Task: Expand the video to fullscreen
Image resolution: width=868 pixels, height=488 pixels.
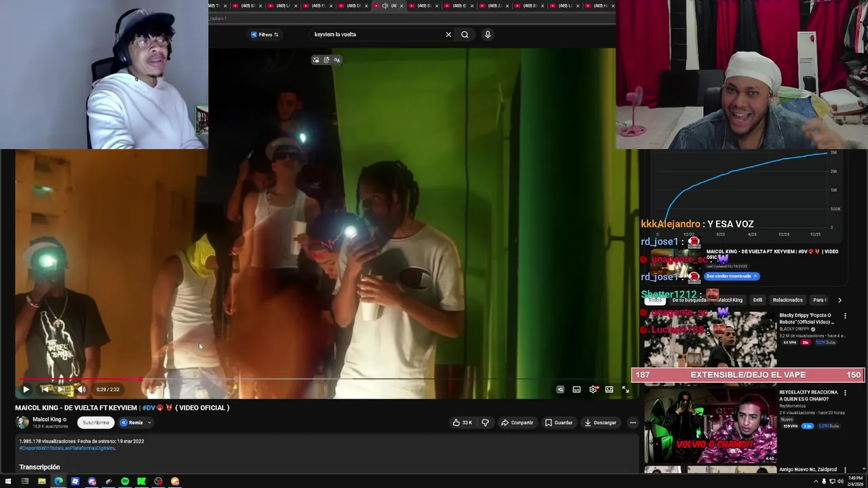Action: coord(625,389)
